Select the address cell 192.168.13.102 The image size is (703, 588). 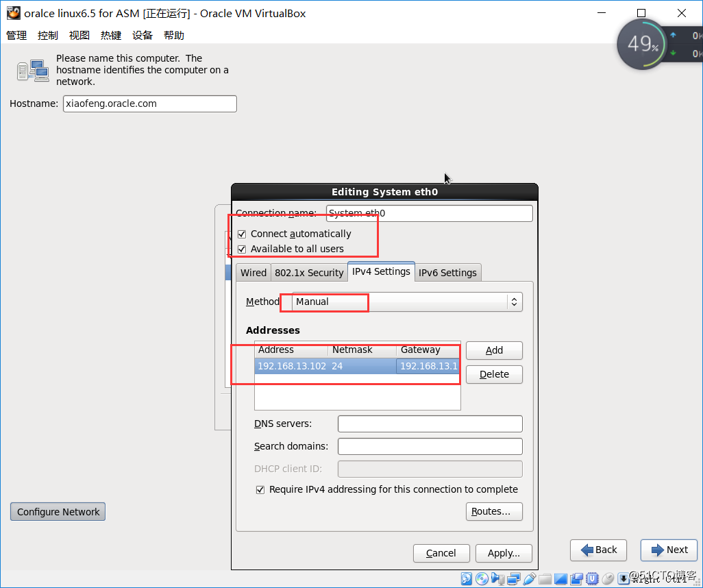[x=292, y=366]
